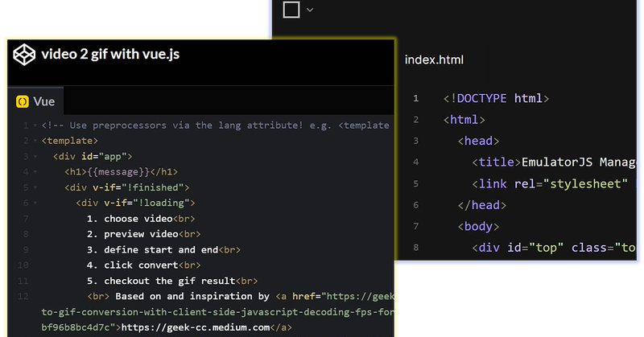This screenshot has width=644, height=337.
Task: Click the '3. define start and end' line
Action: pos(164,249)
